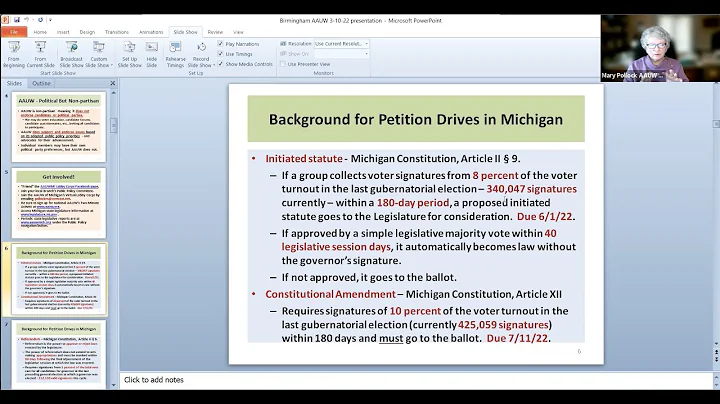
Task: Click '180-day period' text on slide
Action: (x=413, y=203)
